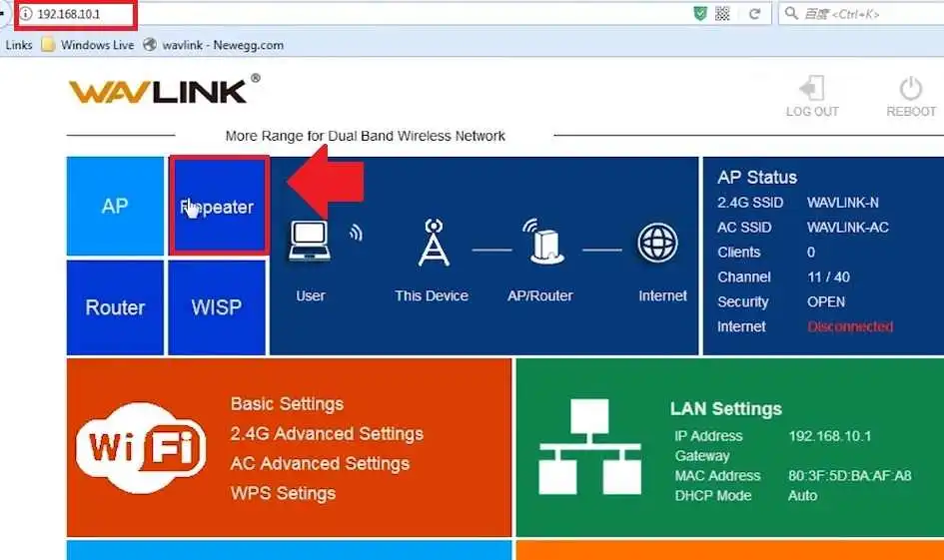Click the AP/Router label under the diagram

(540, 295)
